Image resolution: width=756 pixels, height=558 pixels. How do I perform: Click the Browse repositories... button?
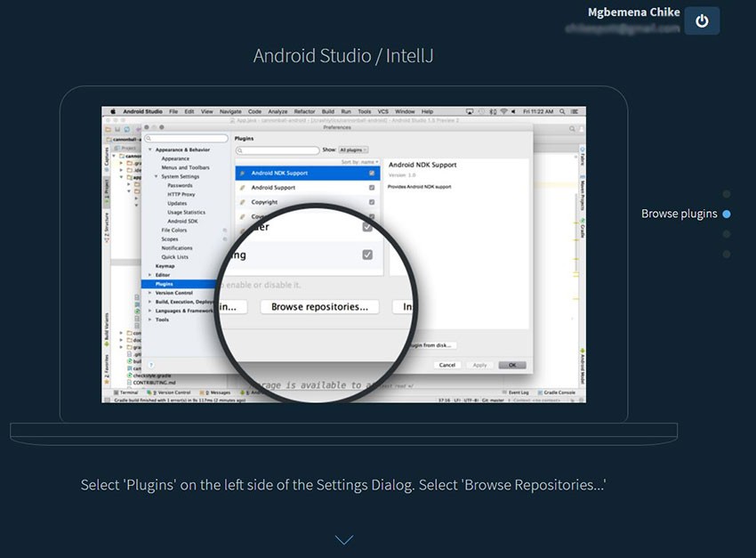(319, 307)
